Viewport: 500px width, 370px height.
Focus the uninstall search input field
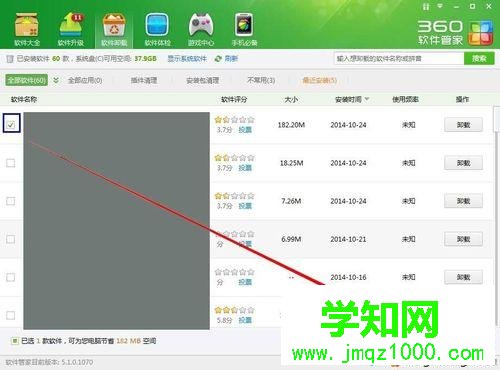point(399,59)
